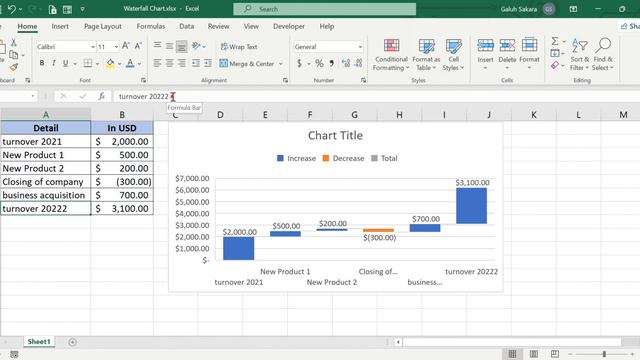Screen dimensions: 640x360
Task: Decrease font size with smaller A icon
Action: coord(138,46)
